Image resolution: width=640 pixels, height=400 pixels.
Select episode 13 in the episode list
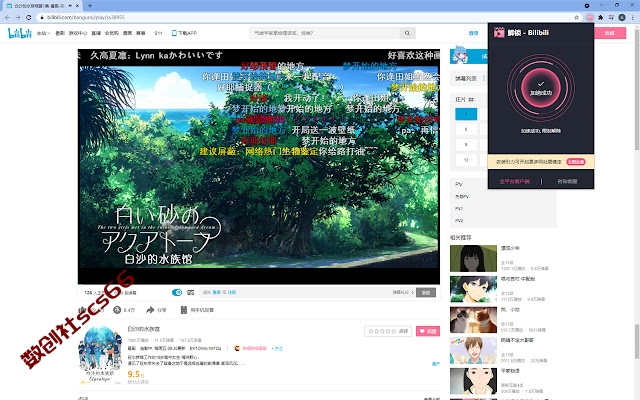[466, 160]
